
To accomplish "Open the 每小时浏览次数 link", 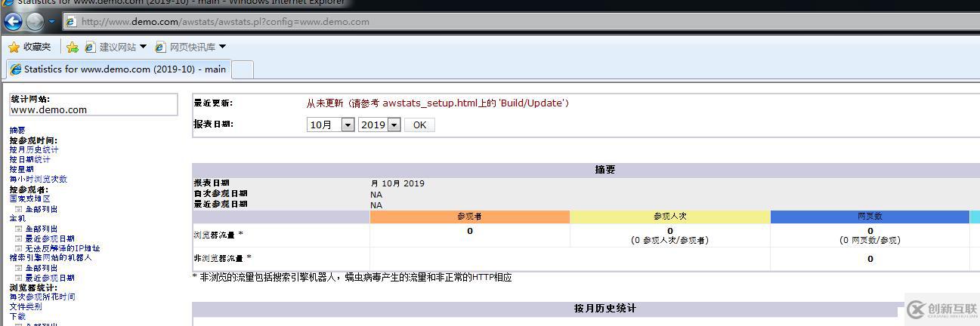I will [39, 180].
